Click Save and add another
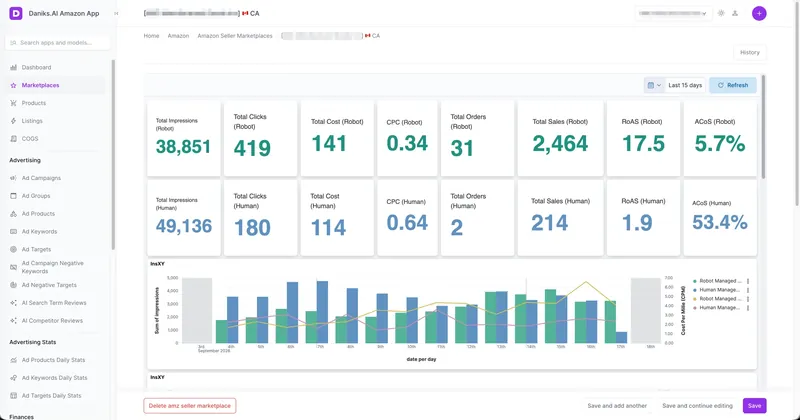This screenshot has width=800, height=420. tap(617, 406)
